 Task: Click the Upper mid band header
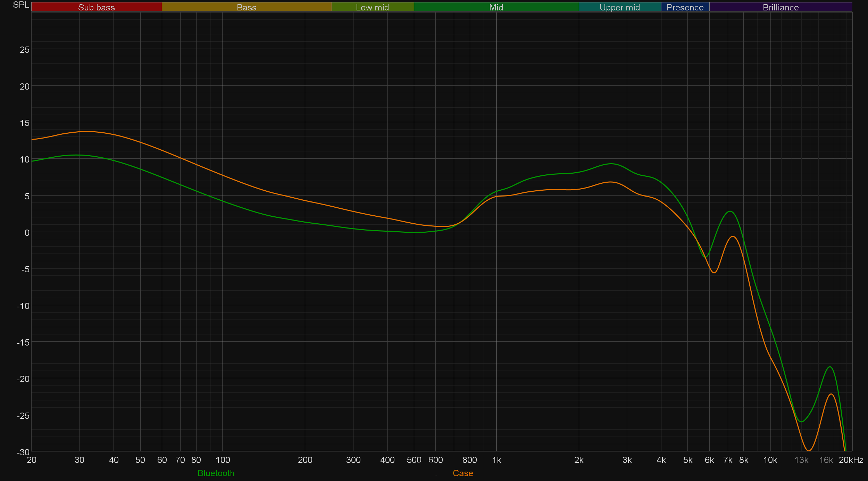tap(620, 7)
